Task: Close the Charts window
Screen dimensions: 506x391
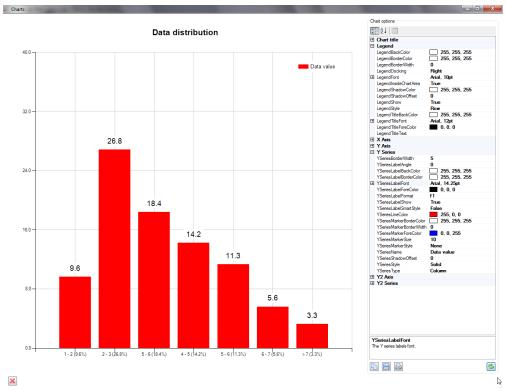Action: tap(494, 9)
